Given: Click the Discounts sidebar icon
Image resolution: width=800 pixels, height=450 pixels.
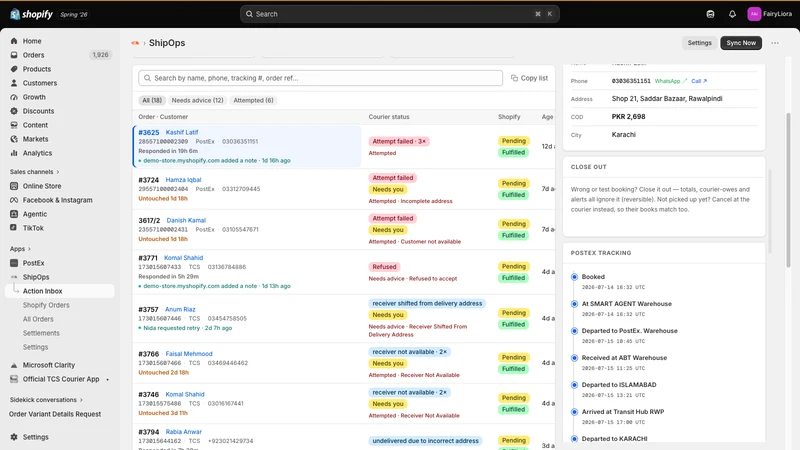Looking at the screenshot, I should tap(14, 111).
